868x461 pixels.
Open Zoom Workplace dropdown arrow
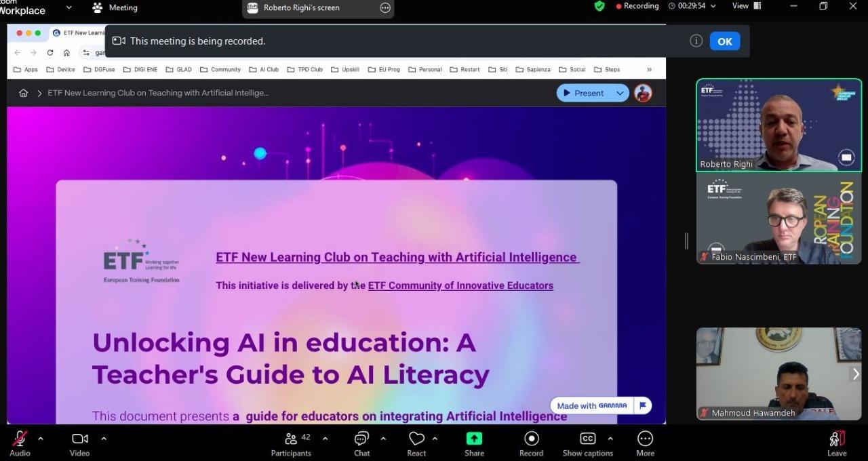pos(68,7)
